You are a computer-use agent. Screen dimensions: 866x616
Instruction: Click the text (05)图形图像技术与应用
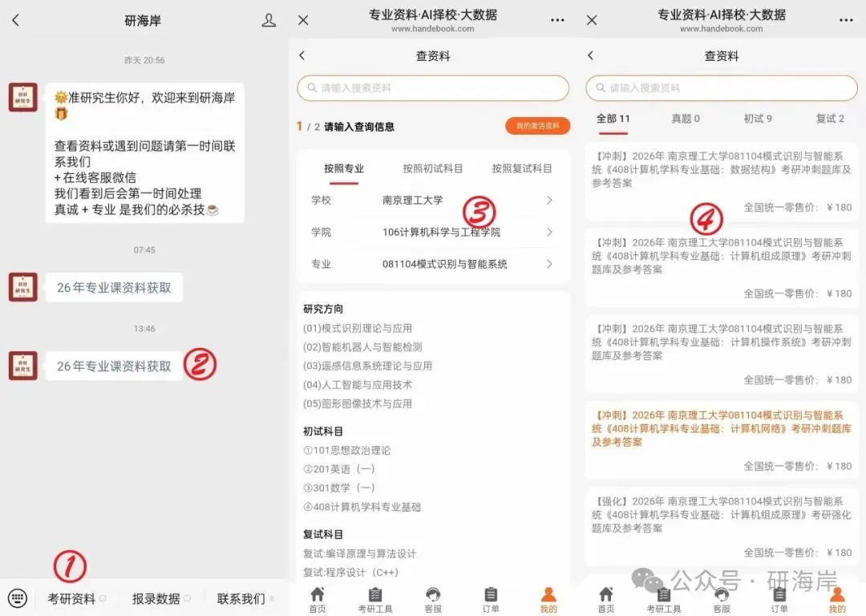pyautogui.click(x=358, y=403)
